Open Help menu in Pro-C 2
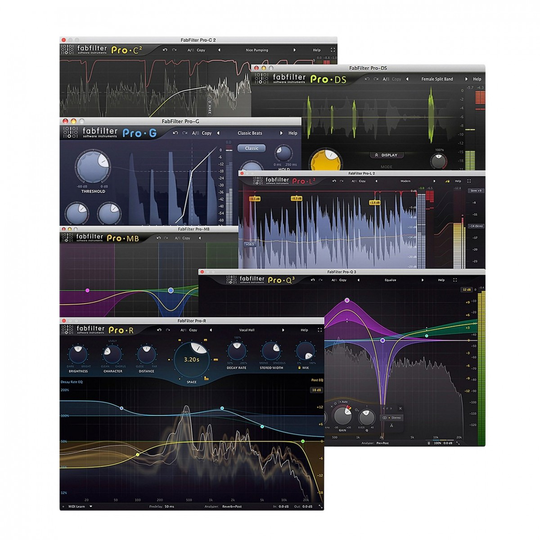The width and height of the screenshot is (540, 540). [x=316, y=50]
